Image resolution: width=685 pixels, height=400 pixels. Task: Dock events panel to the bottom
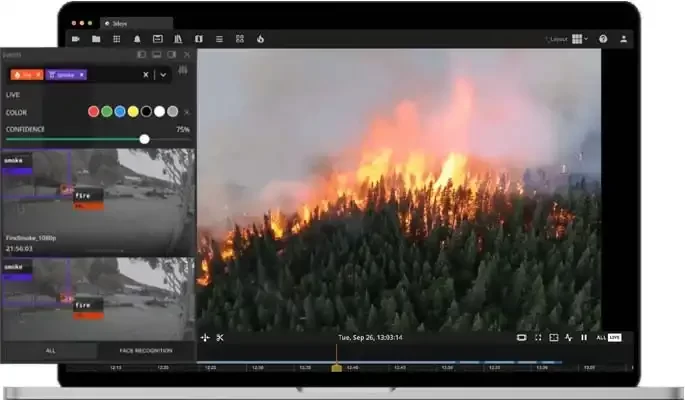[x=157, y=55]
